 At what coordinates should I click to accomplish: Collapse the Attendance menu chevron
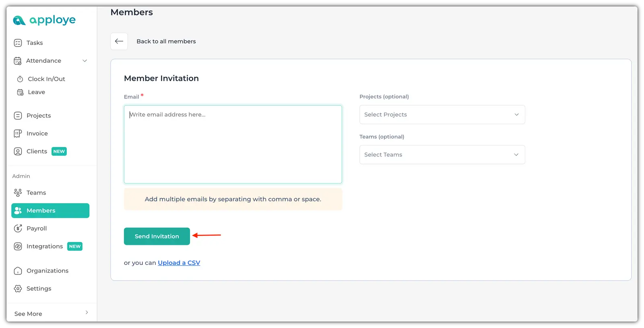click(85, 61)
